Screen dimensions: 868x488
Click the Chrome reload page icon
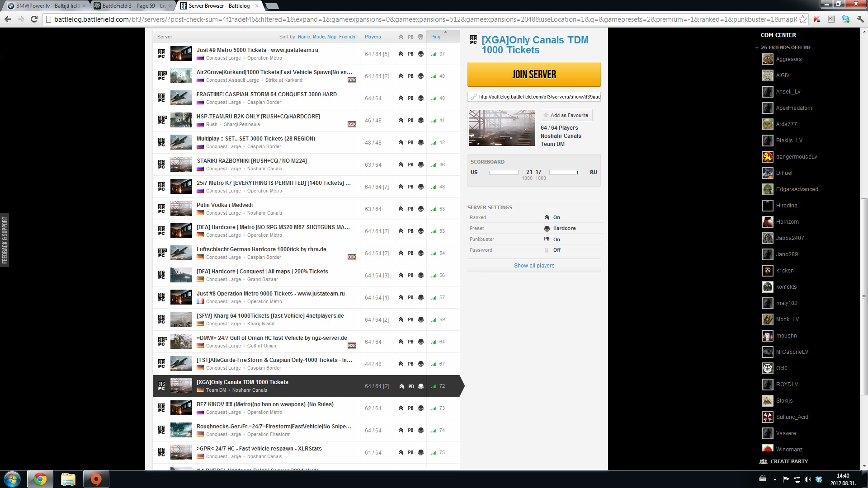click(34, 19)
